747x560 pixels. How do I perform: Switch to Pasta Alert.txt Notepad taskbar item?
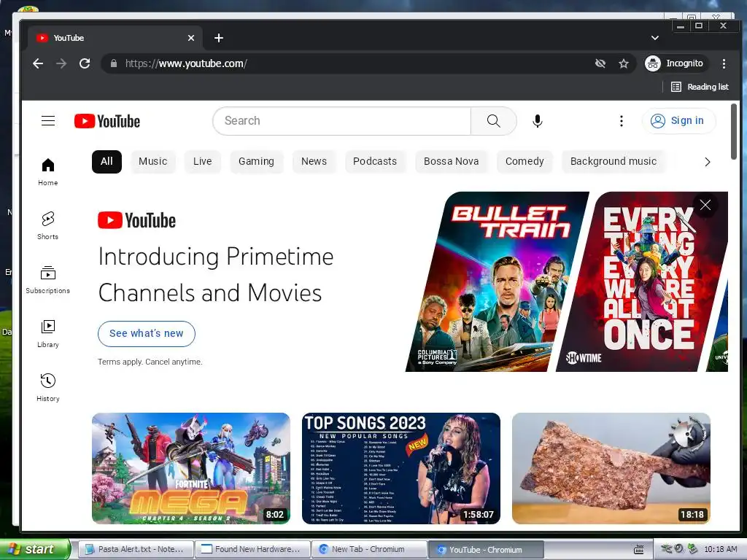click(135, 549)
